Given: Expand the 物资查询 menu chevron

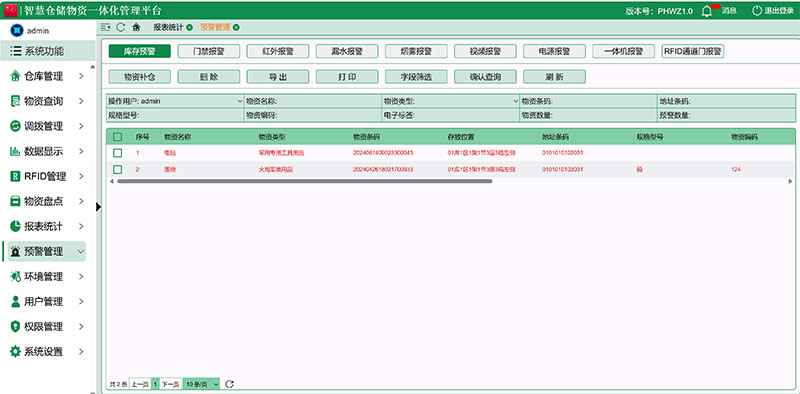Looking at the screenshot, I should (81, 101).
